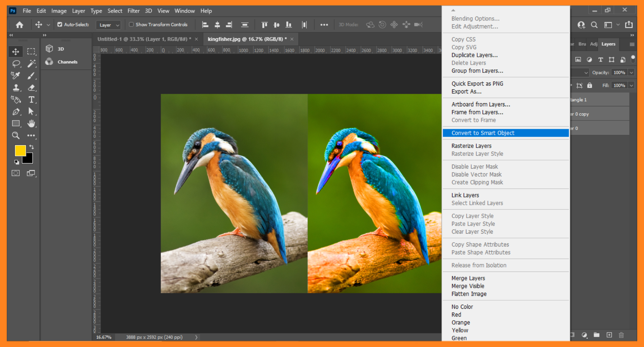The width and height of the screenshot is (644, 347).
Task: Enable Show Transform Controls
Action: (x=131, y=24)
